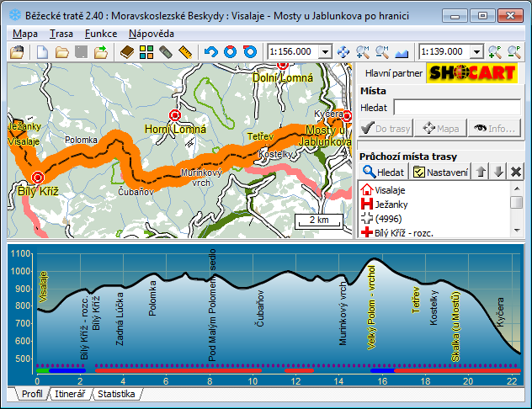Click the elevation profile icon in toolbar
Viewport: 532px width, 409px height.
(402, 52)
